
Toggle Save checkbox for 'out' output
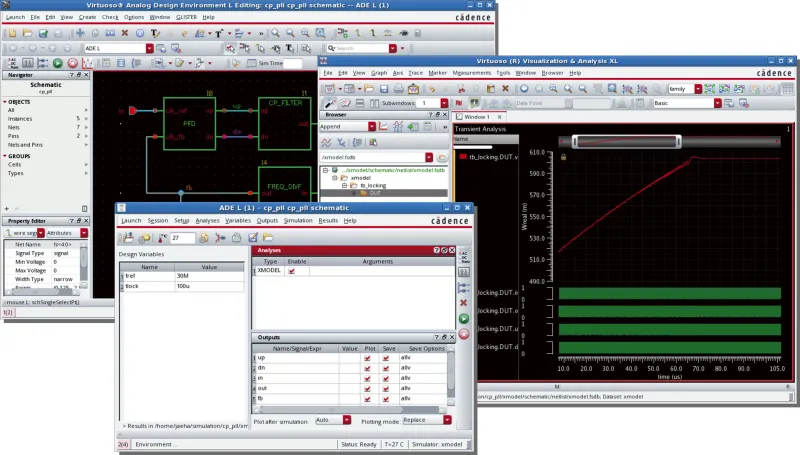pos(386,389)
